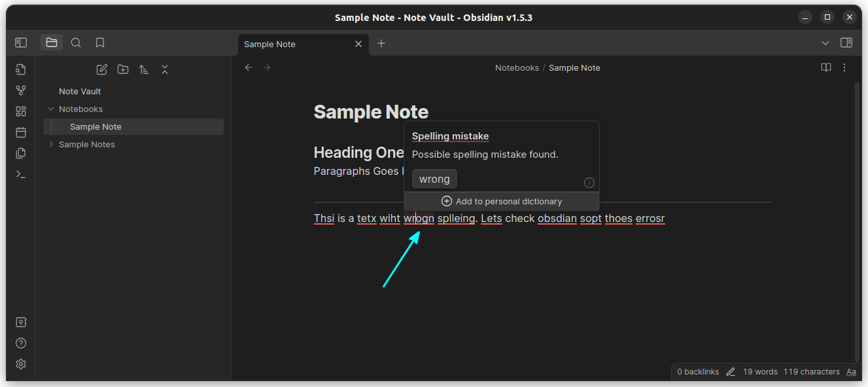Accept the spelling suggestion 'wrong'
868x387 pixels.
434,178
